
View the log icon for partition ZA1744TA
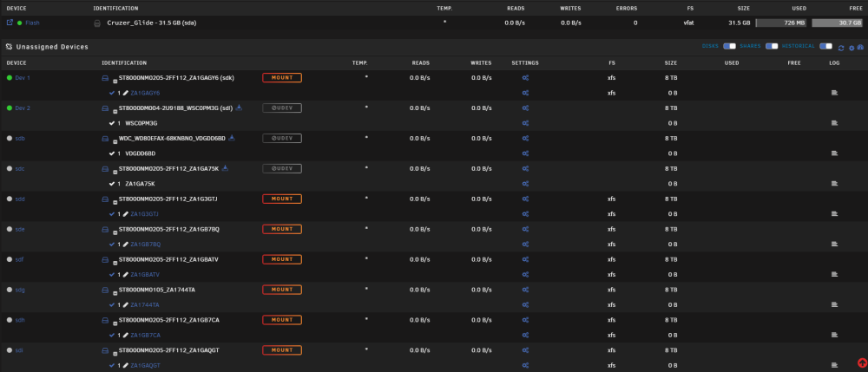(834, 304)
